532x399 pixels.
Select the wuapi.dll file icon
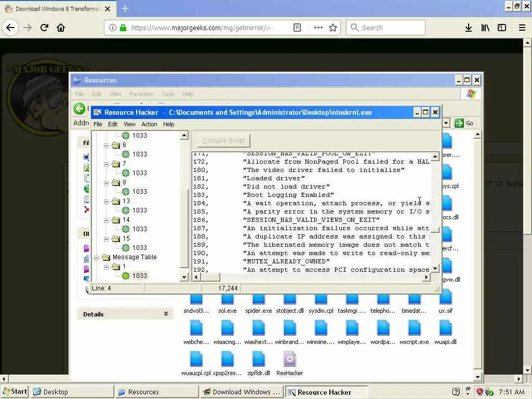(445, 328)
